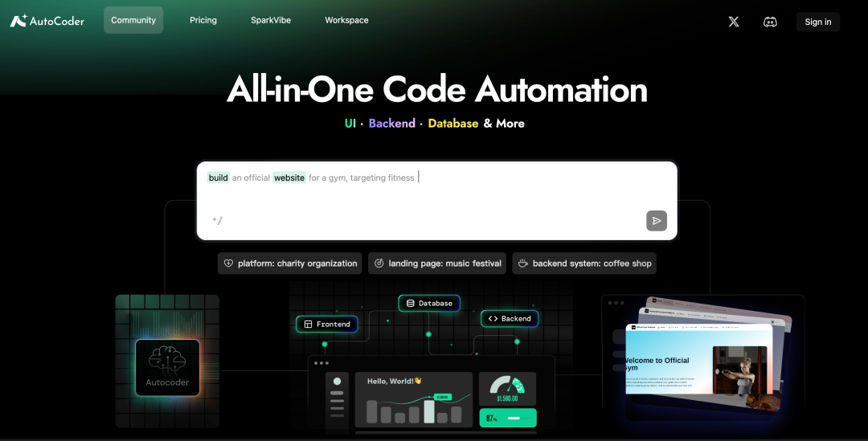
Task: Click the "Hello, World!" dashboard text
Action: 394,381
